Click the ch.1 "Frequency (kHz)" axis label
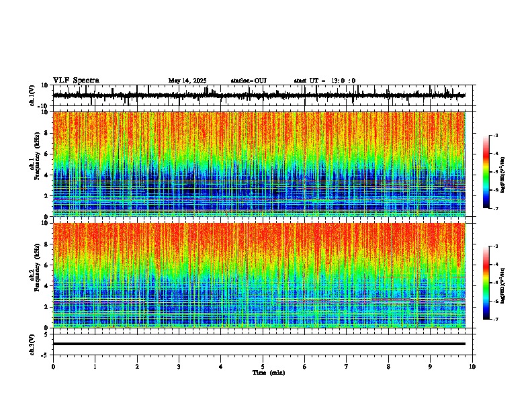Screen dimensions: 532x411 (x=37, y=156)
